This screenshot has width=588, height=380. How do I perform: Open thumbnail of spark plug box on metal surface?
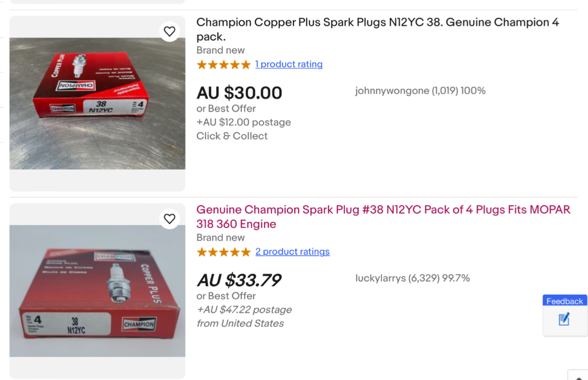97,103
